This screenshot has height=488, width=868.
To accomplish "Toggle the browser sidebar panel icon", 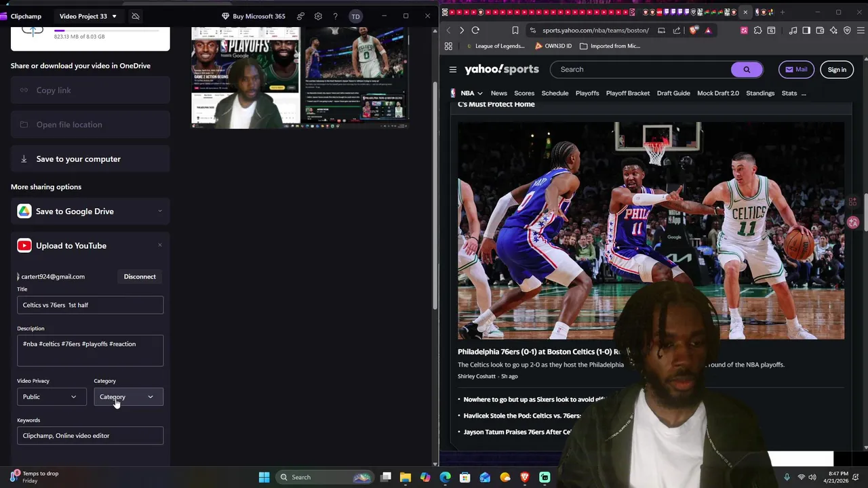I will pos(806,30).
